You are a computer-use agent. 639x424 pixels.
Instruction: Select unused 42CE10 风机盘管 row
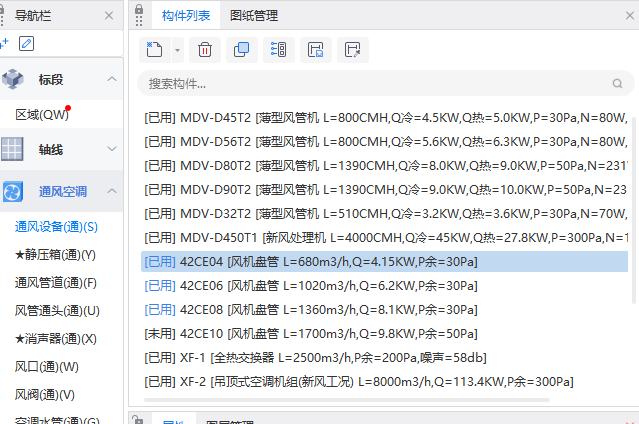384,334
